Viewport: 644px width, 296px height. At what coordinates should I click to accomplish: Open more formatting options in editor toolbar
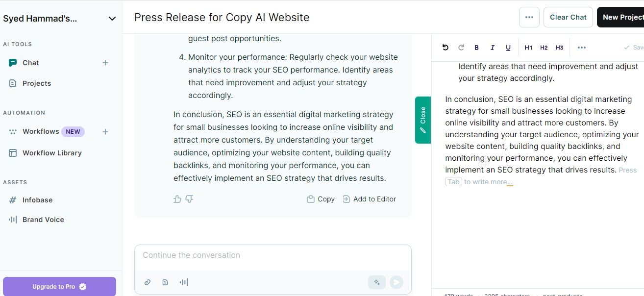[x=581, y=48]
